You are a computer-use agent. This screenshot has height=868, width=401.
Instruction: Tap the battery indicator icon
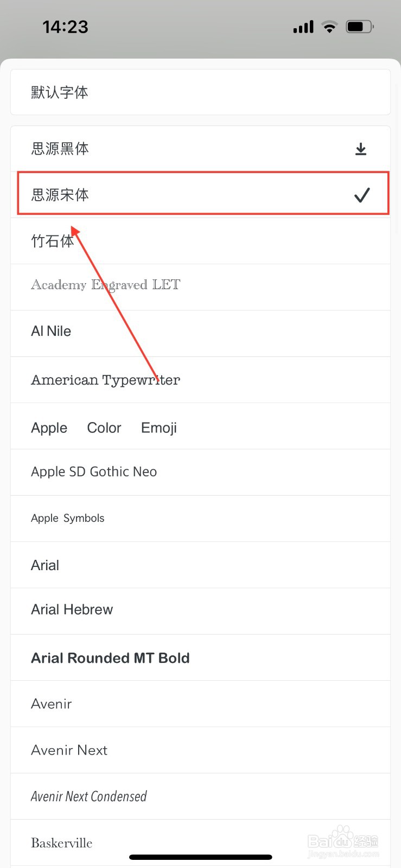pos(360,27)
